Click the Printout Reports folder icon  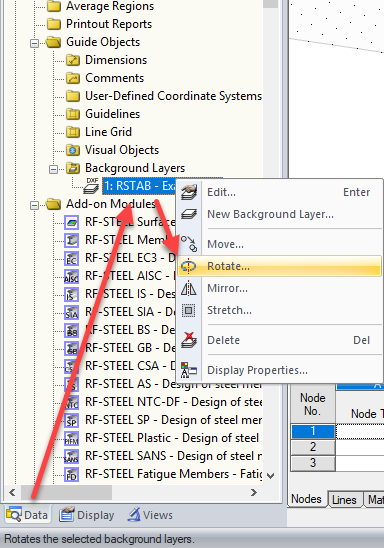tap(54, 24)
